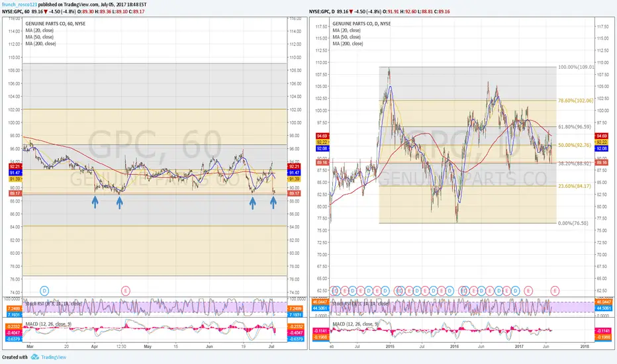Select MA (200, close) in the daily chart
617x364 pixels.
point(348,44)
